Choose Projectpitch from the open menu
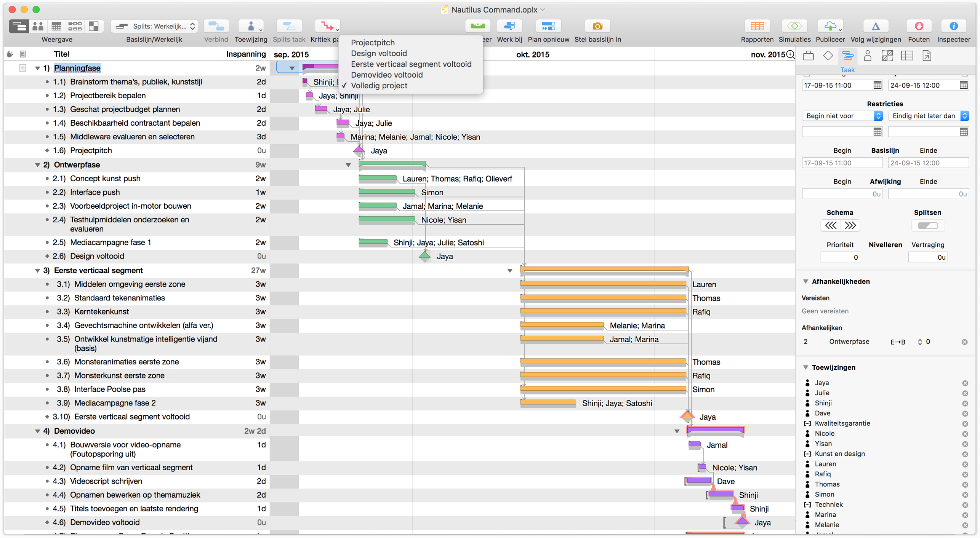This screenshot has width=980, height=538. [372, 42]
